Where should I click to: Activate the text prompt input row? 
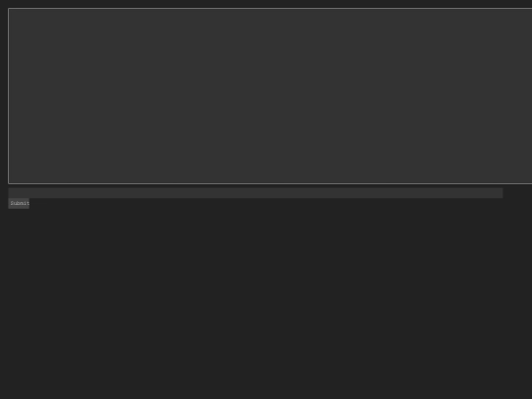pos(255,193)
